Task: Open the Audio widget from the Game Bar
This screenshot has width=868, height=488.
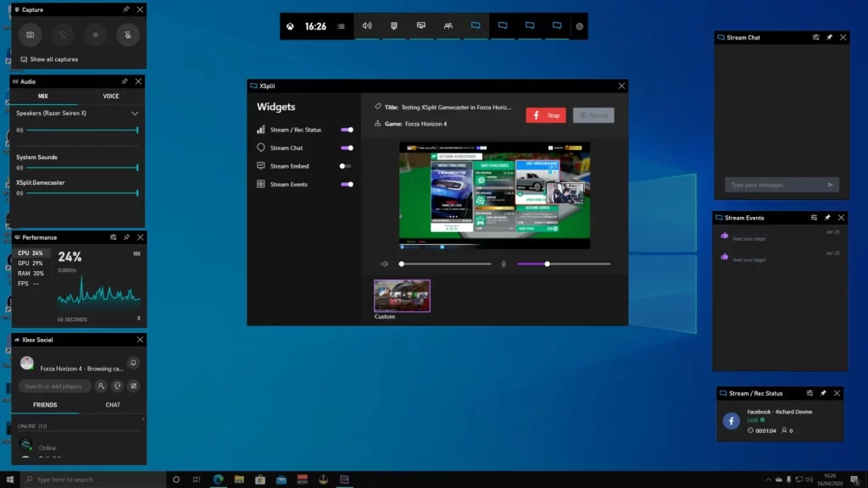Action: coord(367,26)
